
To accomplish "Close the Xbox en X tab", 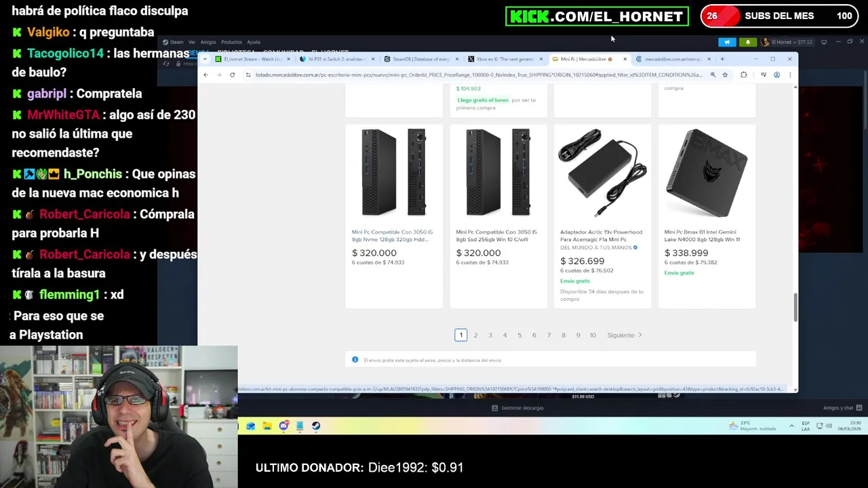I will 540,59.
